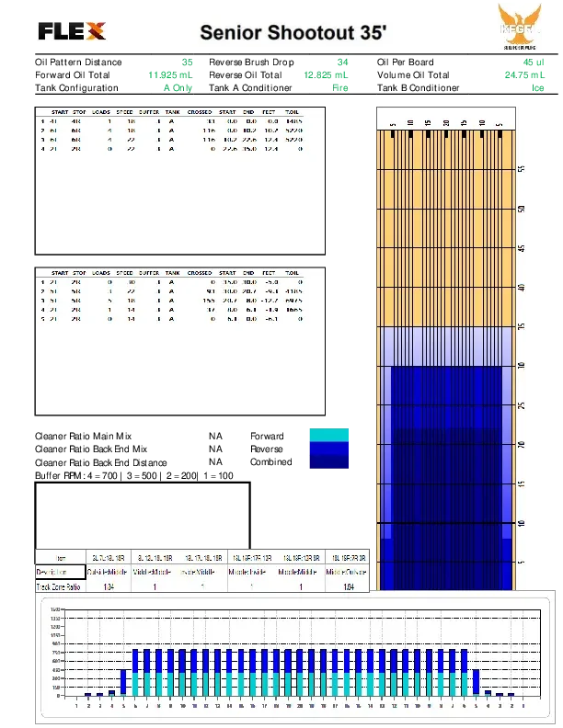Select the Volume Oil Total value 24.75 mL
Image resolution: width=563 pixels, height=728 pixels.
[x=524, y=75]
